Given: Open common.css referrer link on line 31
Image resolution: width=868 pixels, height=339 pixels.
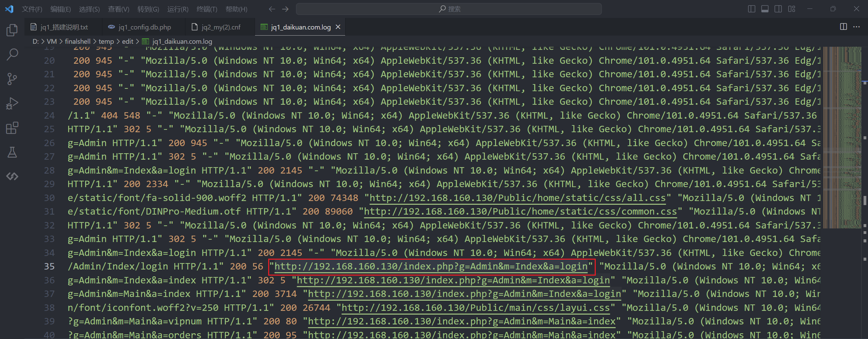Looking at the screenshot, I should [520, 212].
